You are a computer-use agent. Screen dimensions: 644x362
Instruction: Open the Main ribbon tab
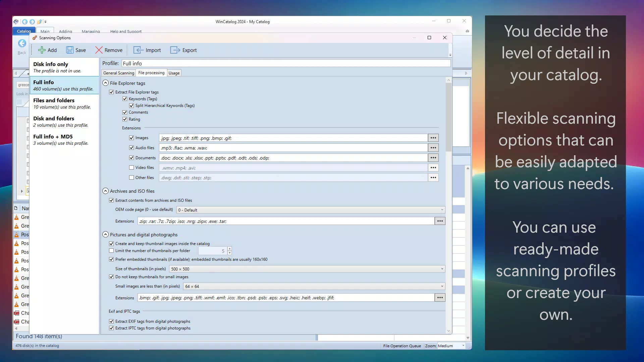tap(45, 31)
